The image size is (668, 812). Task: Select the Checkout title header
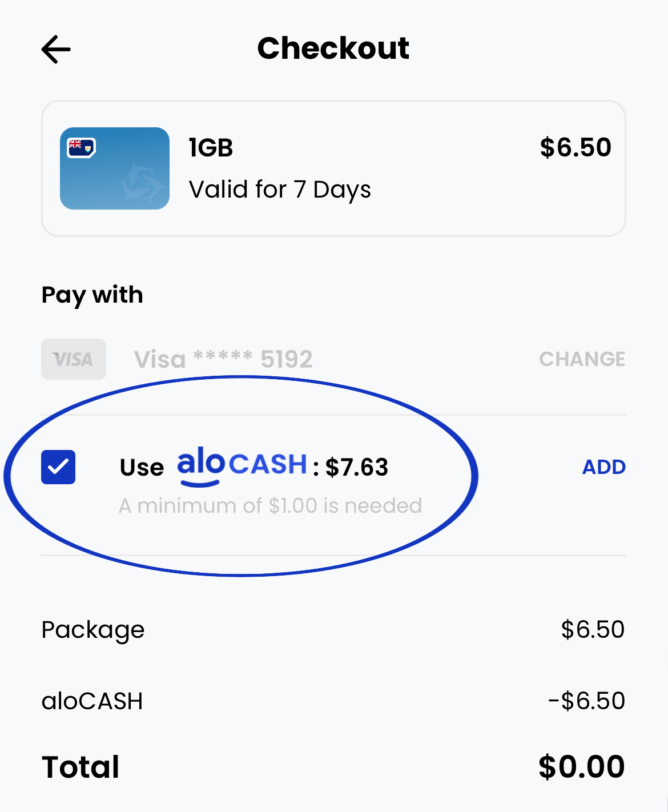[333, 48]
